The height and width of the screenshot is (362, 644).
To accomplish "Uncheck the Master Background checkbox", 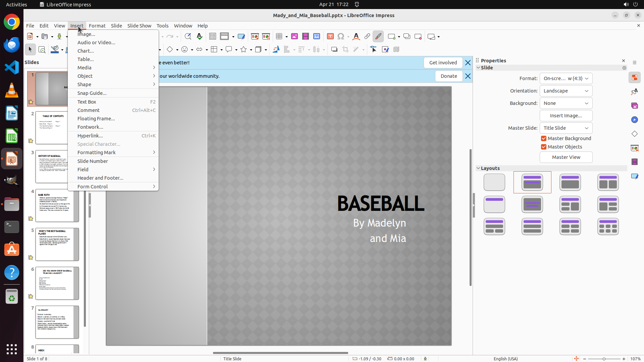I will coord(544,138).
